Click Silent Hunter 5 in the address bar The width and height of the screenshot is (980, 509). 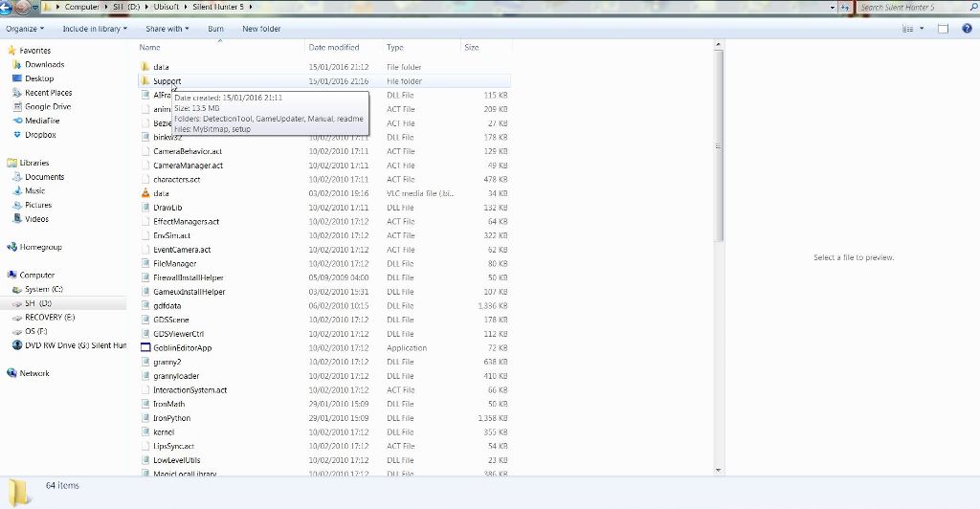(x=218, y=7)
